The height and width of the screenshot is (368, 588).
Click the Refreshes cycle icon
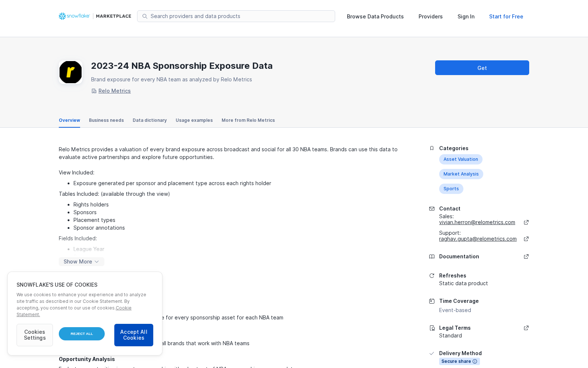pos(432,276)
